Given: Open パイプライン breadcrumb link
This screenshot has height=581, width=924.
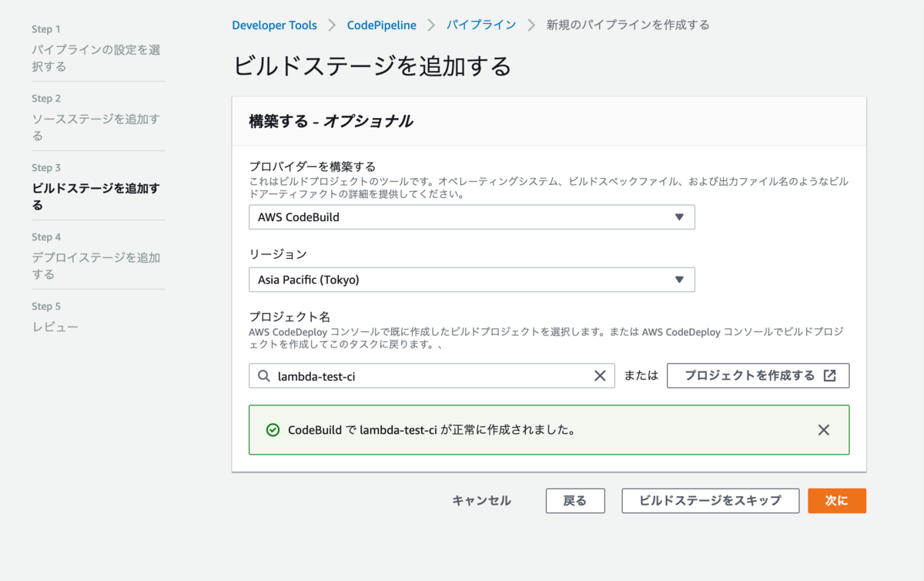Looking at the screenshot, I should pyautogui.click(x=481, y=25).
